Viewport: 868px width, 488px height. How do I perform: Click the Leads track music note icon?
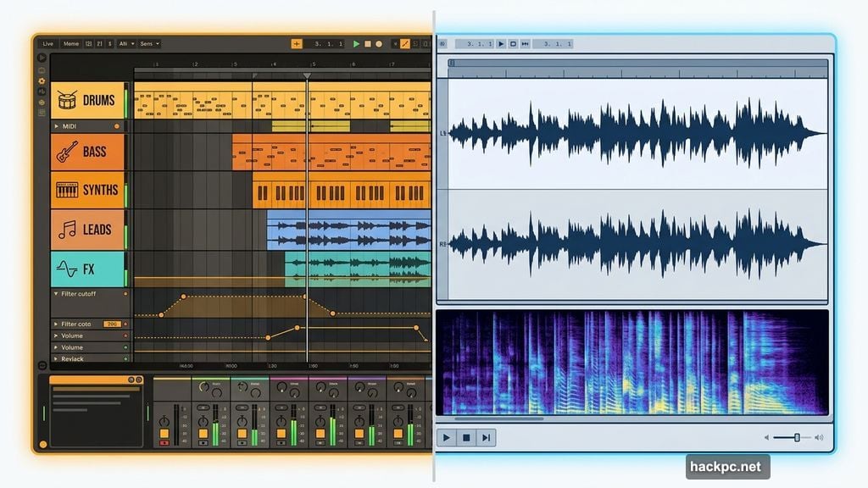click(x=67, y=230)
